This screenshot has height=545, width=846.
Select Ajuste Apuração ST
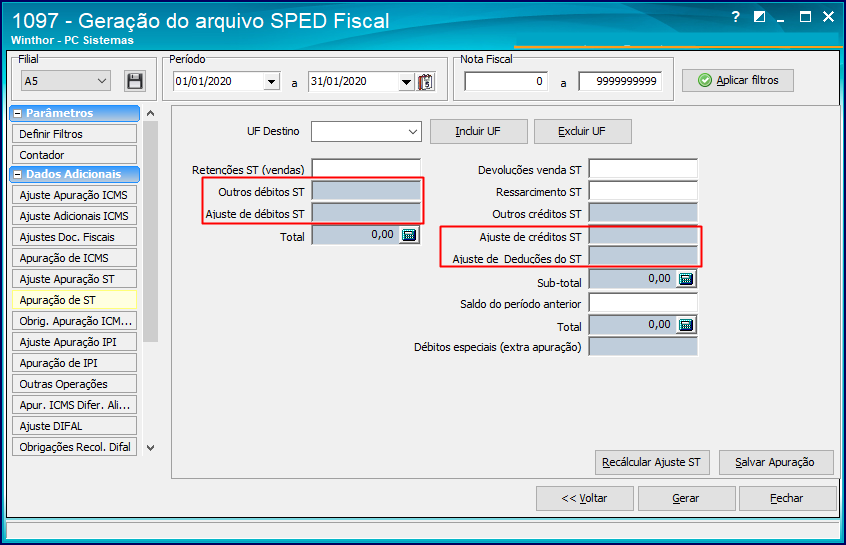(x=74, y=279)
